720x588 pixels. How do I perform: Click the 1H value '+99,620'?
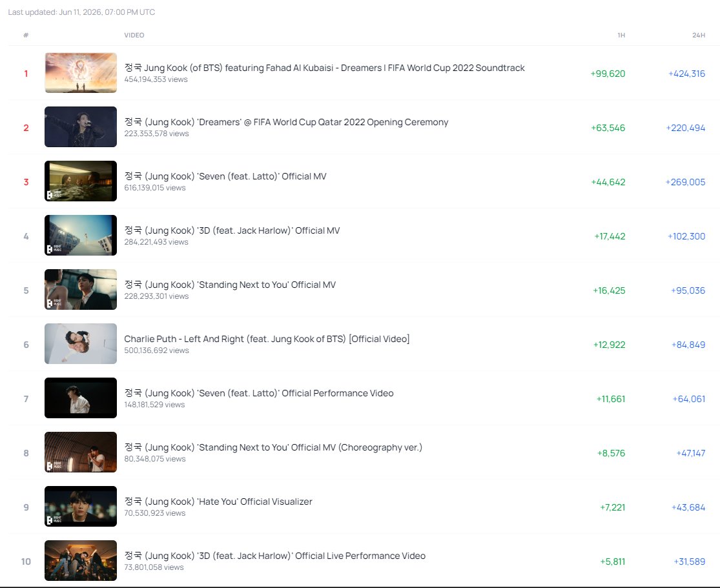pyautogui.click(x=608, y=74)
